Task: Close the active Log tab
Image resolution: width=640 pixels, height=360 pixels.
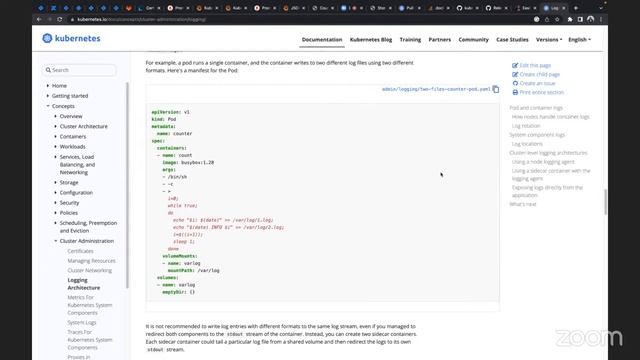Action: [x=564, y=8]
